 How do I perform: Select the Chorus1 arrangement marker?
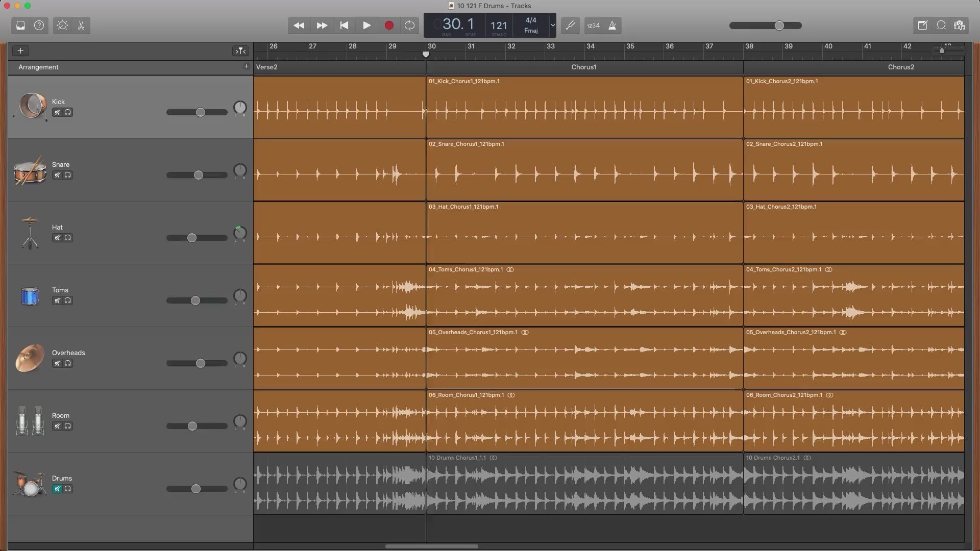[584, 67]
